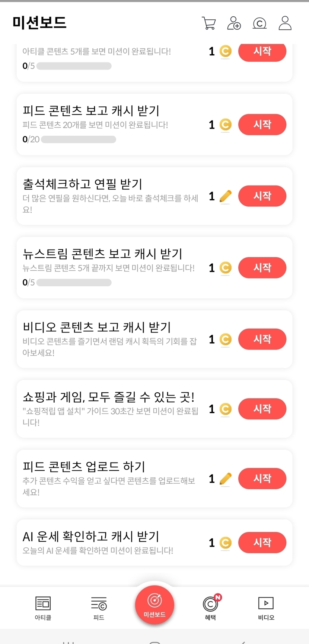Tap the add friend icon
Image resolution: width=309 pixels, height=644 pixels.
pos(234,23)
